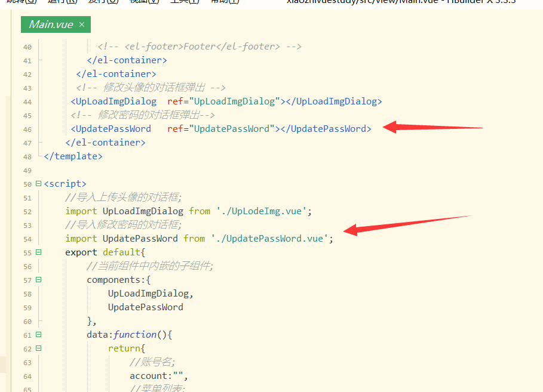543x392 pixels.
Task: Click the './UpLodeImg.vue' path string
Action: [262, 211]
